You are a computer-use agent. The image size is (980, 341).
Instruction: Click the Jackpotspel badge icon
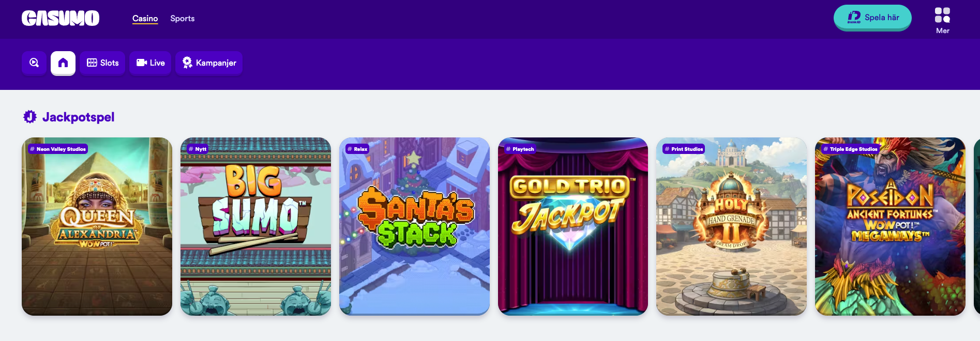(30, 117)
